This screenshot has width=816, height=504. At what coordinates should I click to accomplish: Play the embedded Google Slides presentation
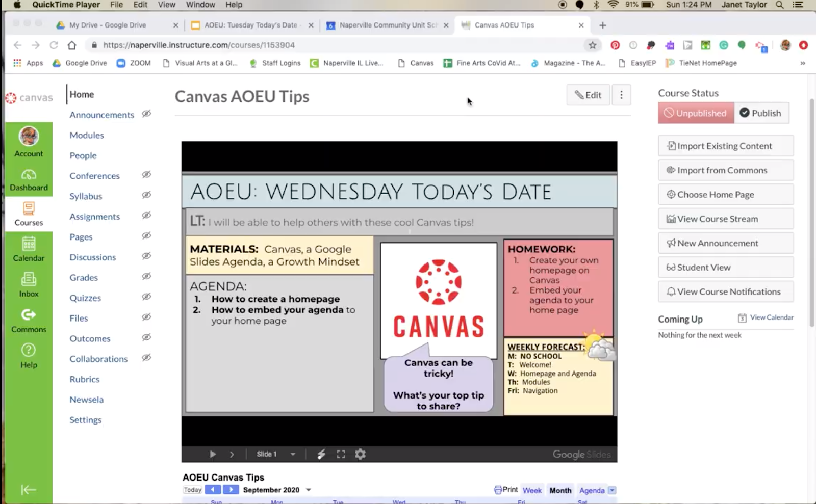(213, 454)
